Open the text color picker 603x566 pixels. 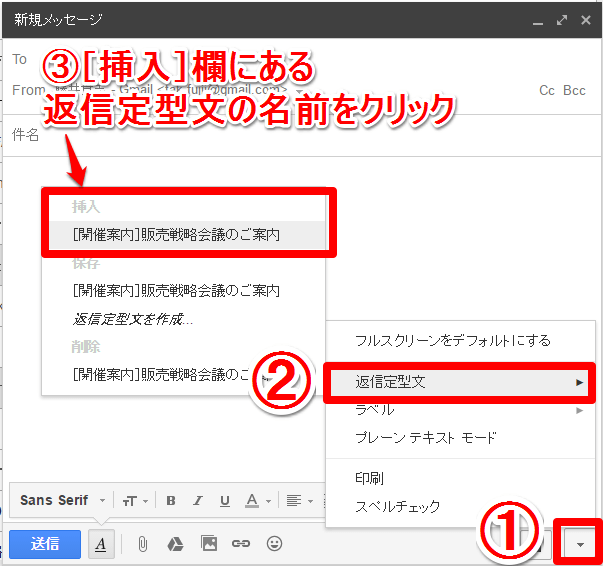click(258, 501)
